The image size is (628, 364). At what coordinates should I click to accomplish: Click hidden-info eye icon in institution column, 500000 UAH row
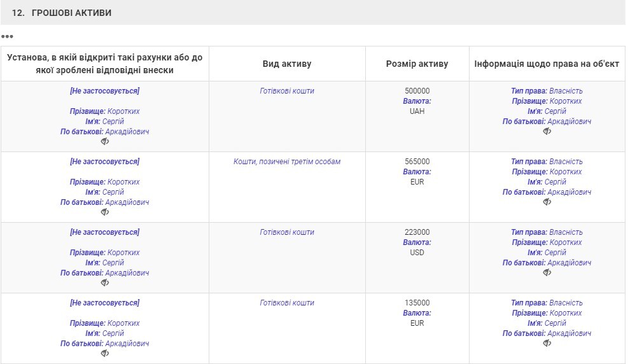105,141
